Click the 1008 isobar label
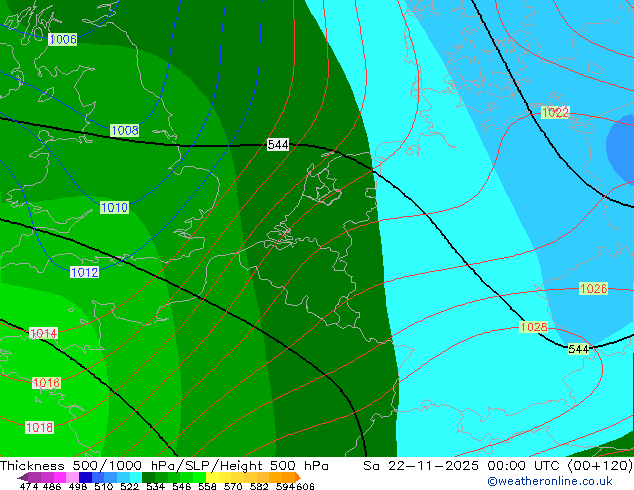The image size is (634, 490). 125,131
